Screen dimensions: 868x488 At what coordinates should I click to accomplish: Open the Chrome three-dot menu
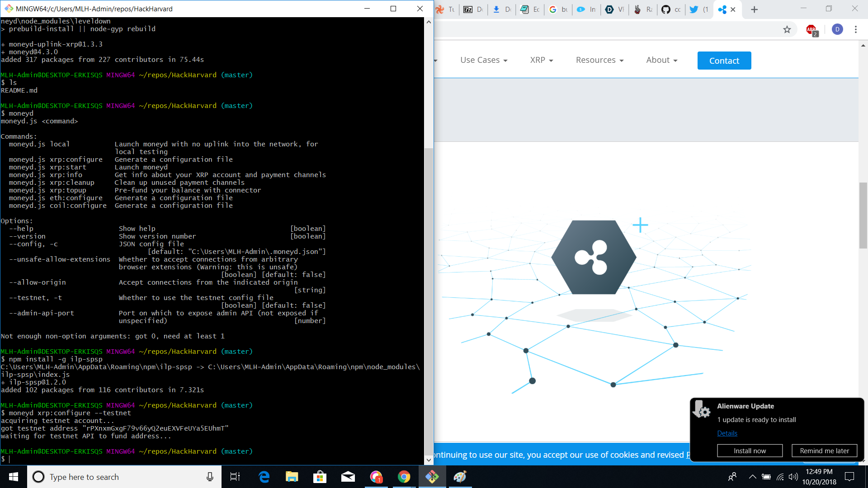point(856,29)
